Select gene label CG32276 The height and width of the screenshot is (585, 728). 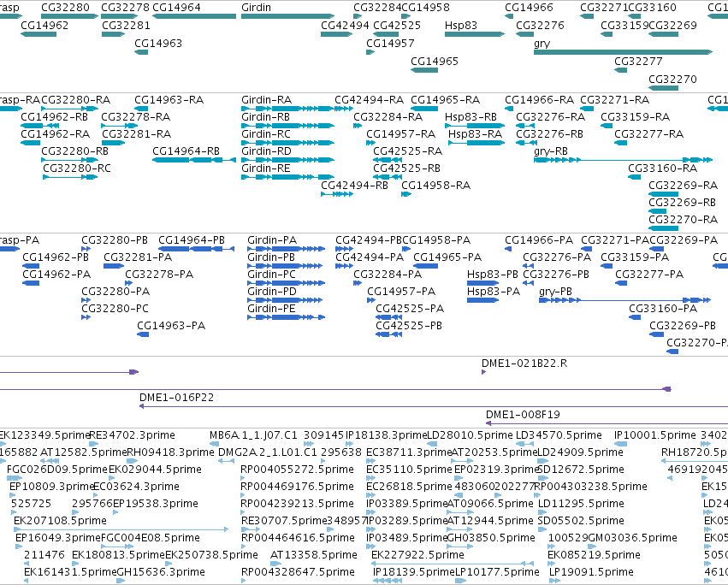tap(540, 26)
